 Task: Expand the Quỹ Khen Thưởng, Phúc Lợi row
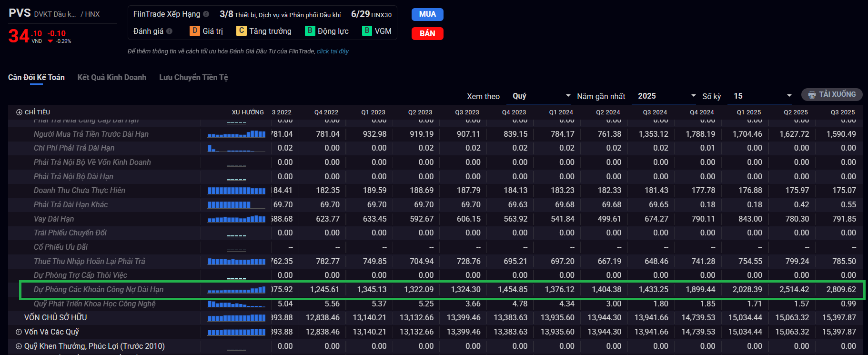coord(19,346)
